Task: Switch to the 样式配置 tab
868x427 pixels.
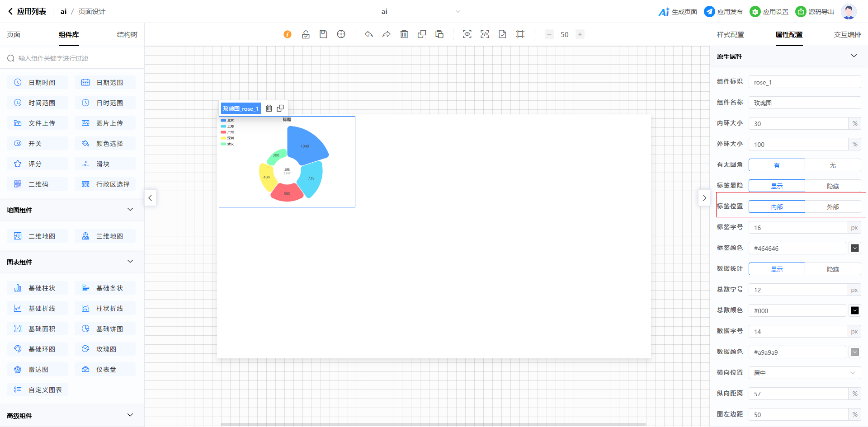Action: (730, 35)
